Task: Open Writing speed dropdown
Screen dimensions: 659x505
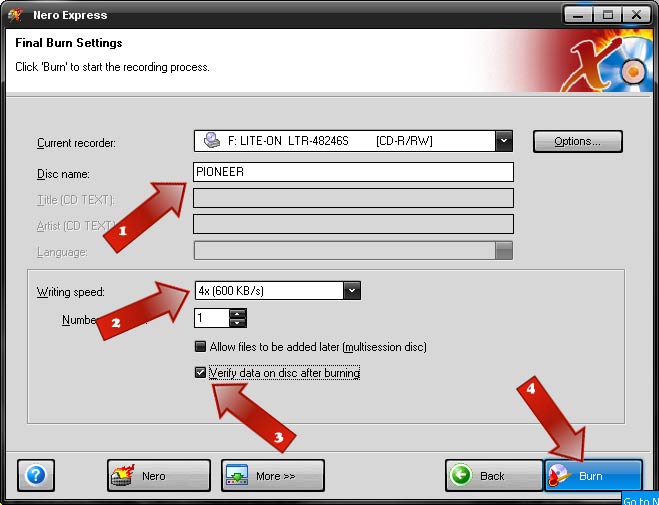Action: (x=352, y=290)
